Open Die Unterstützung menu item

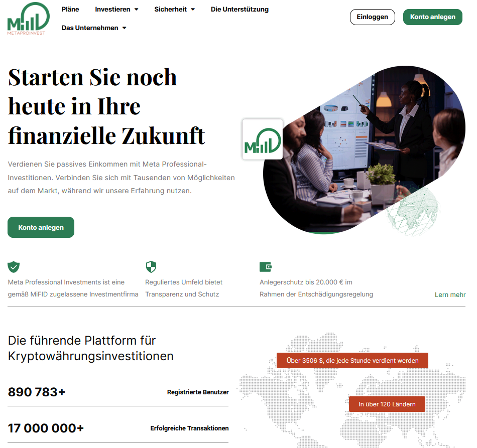(240, 10)
